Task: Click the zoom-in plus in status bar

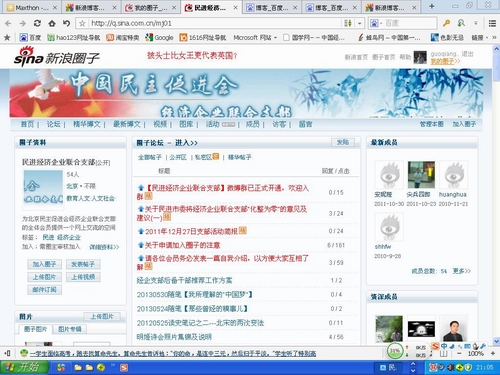Action: pos(492,353)
